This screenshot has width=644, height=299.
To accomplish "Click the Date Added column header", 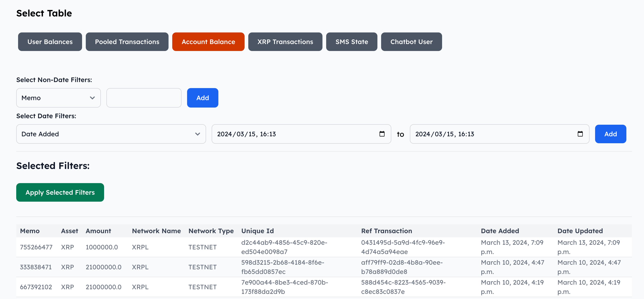I will point(500,231).
